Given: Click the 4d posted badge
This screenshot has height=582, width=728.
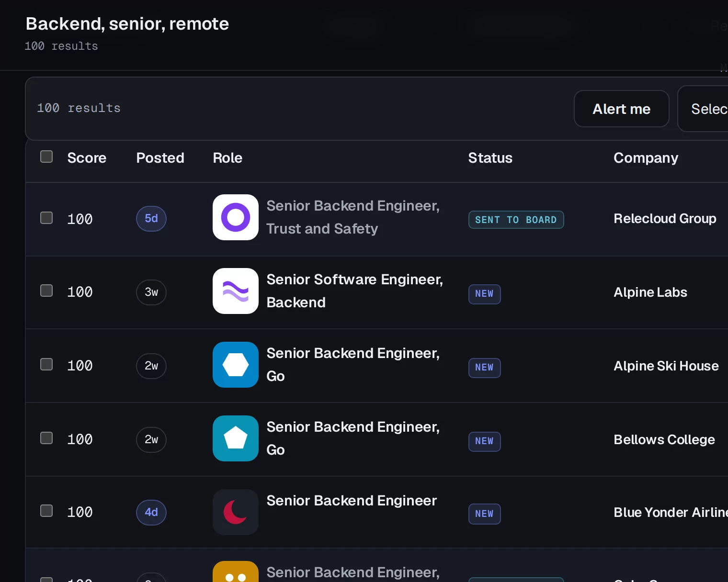Looking at the screenshot, I should tap(151, 513).
